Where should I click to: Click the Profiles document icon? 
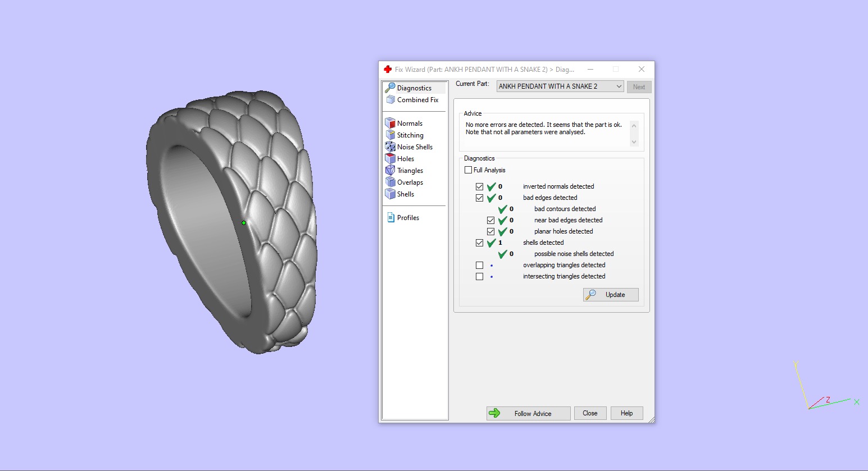point(390,217)
